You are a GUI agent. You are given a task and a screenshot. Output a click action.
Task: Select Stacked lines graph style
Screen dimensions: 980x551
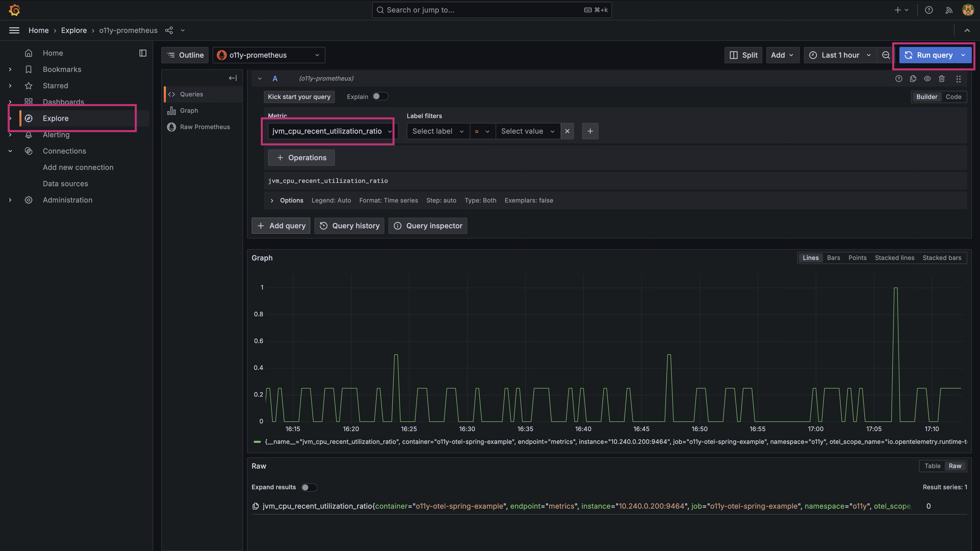pos(895,258)
